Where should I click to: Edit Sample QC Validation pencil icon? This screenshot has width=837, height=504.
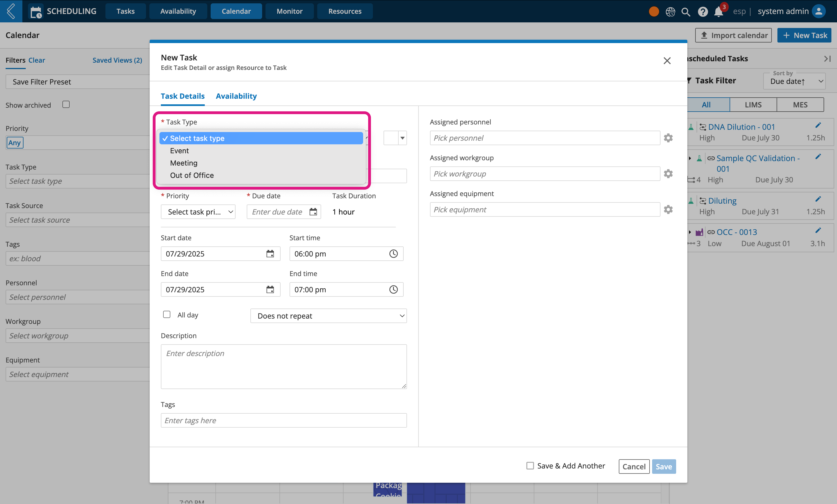click(818, 157)
